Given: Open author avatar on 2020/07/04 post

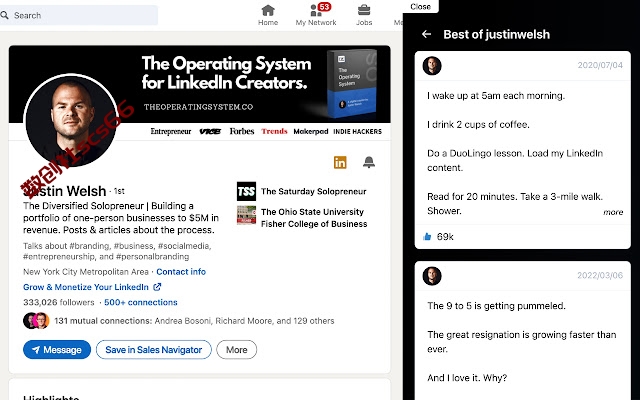Looking at the screenshot, I should (432, 66).
